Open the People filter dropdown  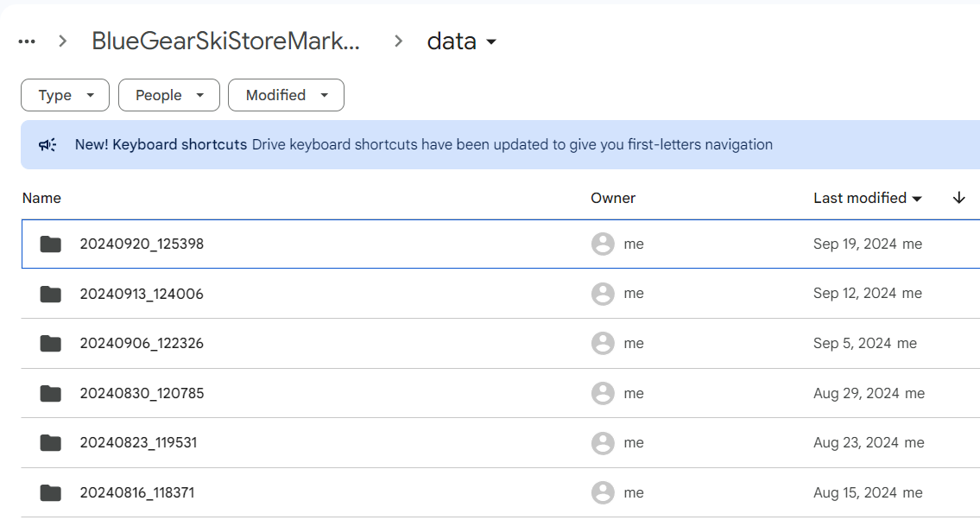[x=169, y=95]
